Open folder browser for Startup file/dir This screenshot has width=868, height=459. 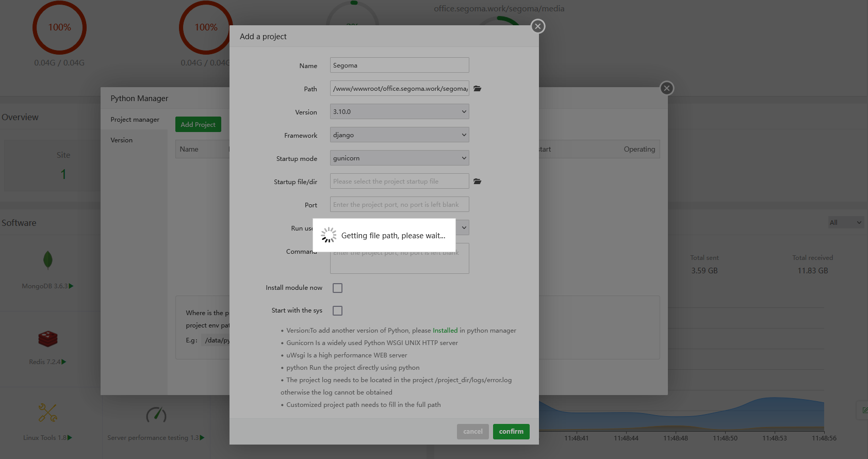(478, 182)
